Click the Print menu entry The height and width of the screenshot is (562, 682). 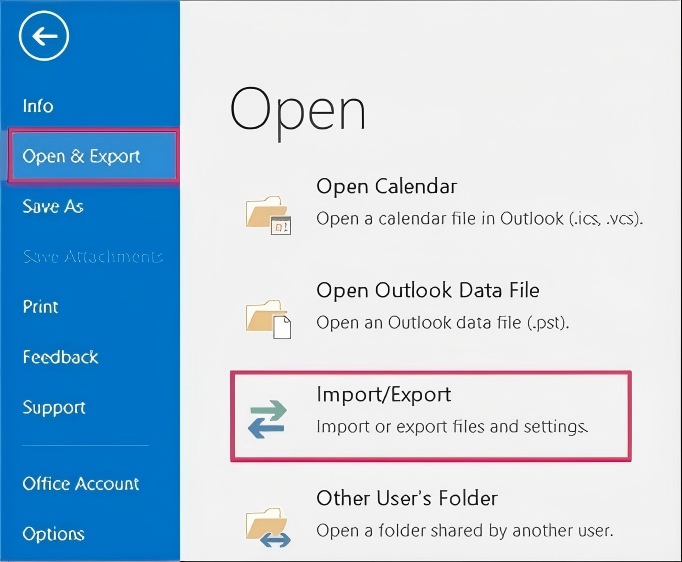click(x=41, y=307)
